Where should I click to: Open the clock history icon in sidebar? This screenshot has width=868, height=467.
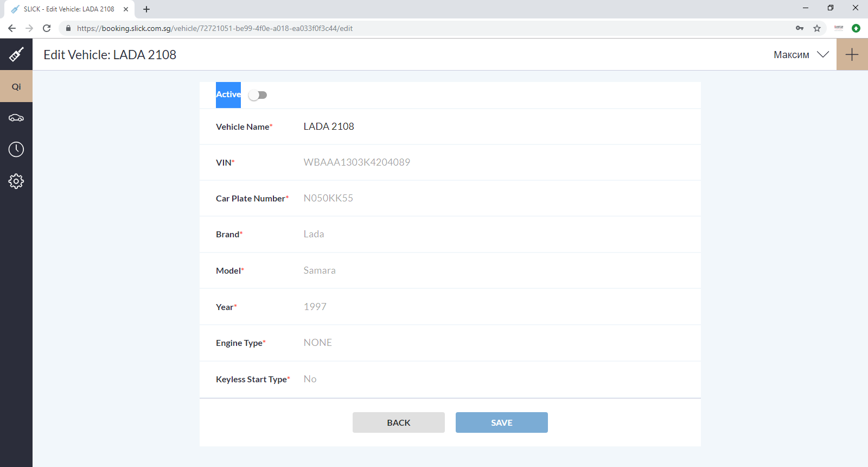coord(16,149)
